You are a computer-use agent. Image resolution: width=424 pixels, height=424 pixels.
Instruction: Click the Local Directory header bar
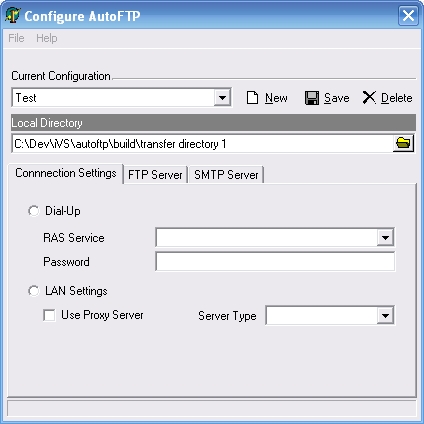point(213,123)
